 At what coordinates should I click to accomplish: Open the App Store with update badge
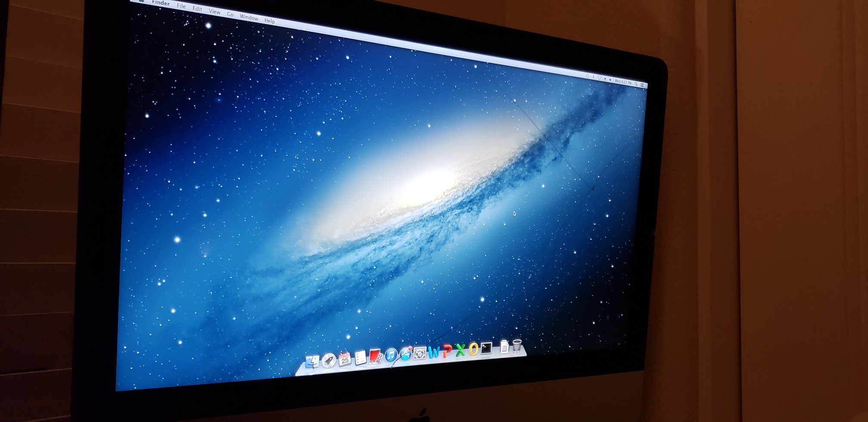(x=406, y=354)
